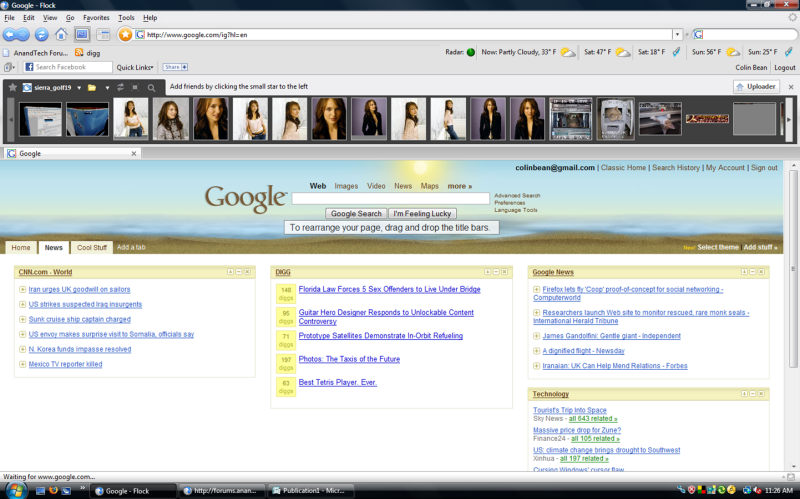Close the DIGG widget
The height and width of the screenshot is (499, 800).
click(505, 272)
